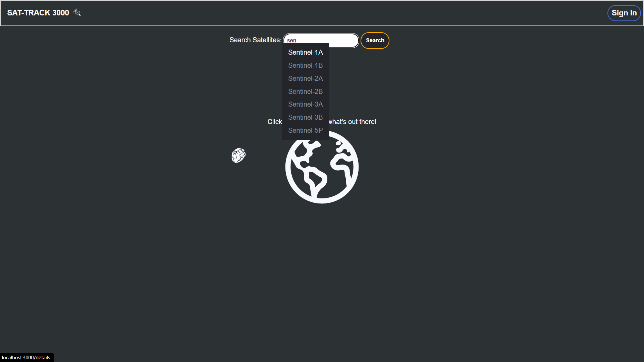Screen dimensions: 644x362
Task: Open the SAT-TRACK 3000 home title
Action: pos(38,13)
